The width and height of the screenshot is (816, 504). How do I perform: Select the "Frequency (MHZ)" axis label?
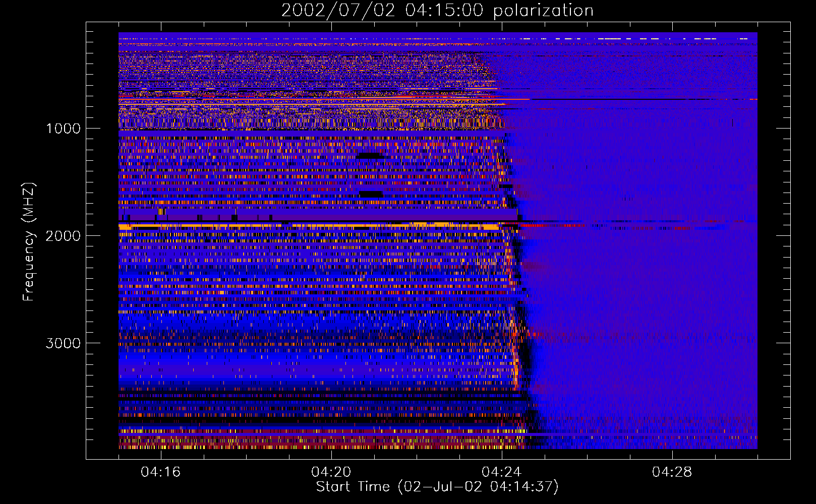(x=29, y=242)
